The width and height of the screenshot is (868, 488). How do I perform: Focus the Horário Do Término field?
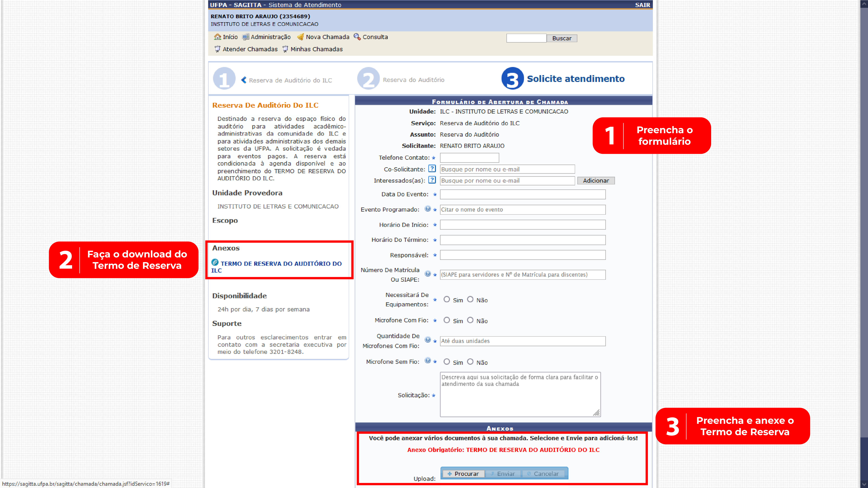click(523, 240)
